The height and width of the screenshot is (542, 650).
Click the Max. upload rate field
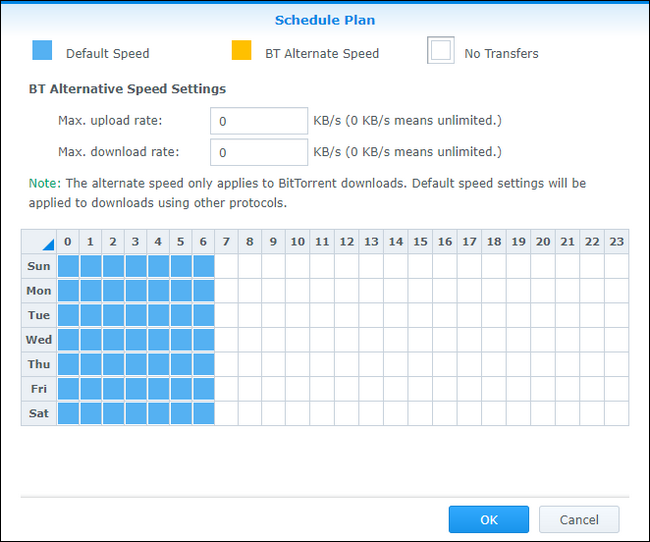pyautogui.click(x=259, y=121)
